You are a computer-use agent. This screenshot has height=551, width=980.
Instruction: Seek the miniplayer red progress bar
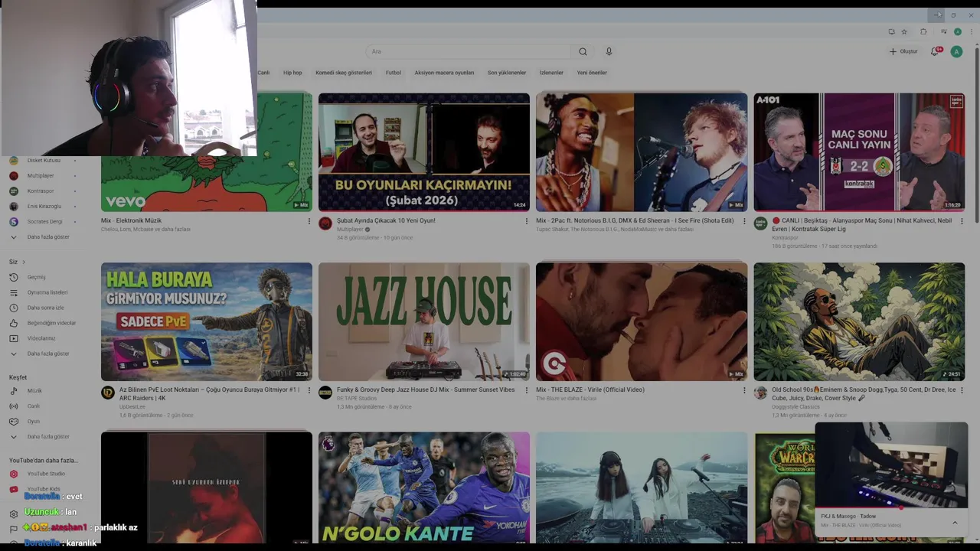(x=891, y=507)
